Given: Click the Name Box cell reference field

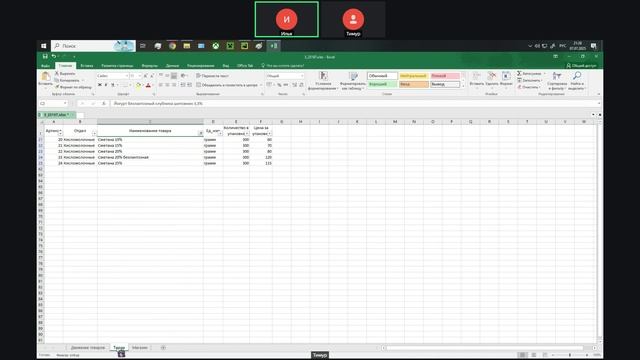Looking at the screenshot, I should tap(53, 104).
